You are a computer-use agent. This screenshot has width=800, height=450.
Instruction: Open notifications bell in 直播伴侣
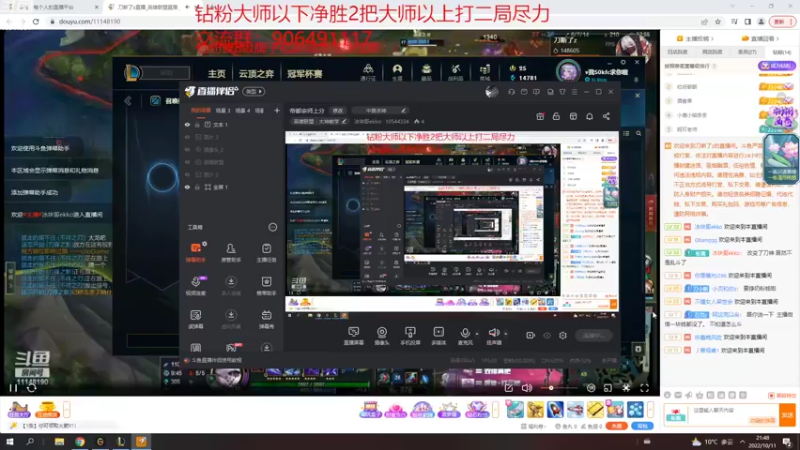pos(589,116)
